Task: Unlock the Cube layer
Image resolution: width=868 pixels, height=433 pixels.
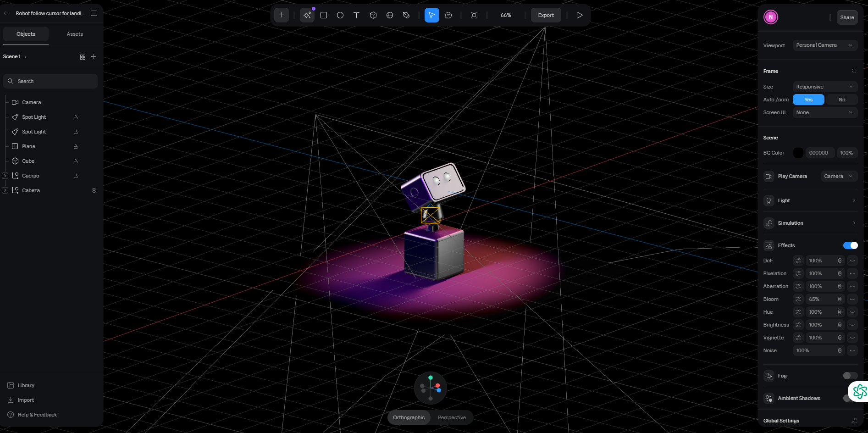Action: [76, 161]
